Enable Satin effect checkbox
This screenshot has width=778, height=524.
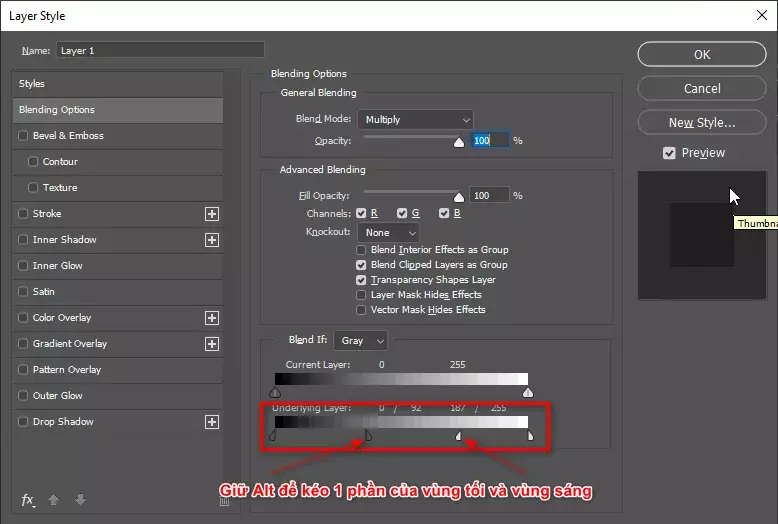point(23,291)
